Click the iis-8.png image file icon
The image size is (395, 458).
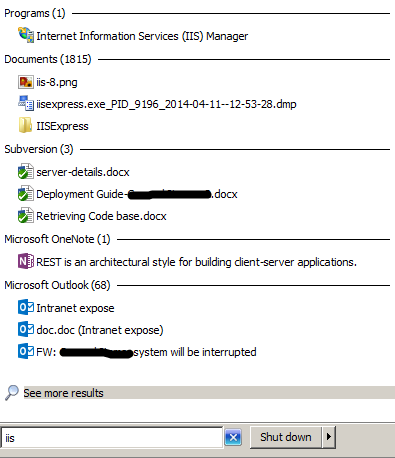coord(26,82)
